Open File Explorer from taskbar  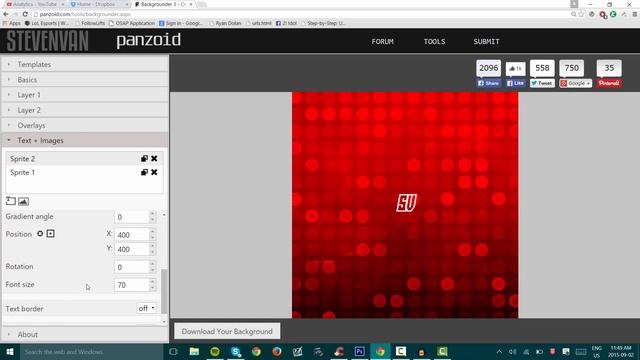point(194,351)
